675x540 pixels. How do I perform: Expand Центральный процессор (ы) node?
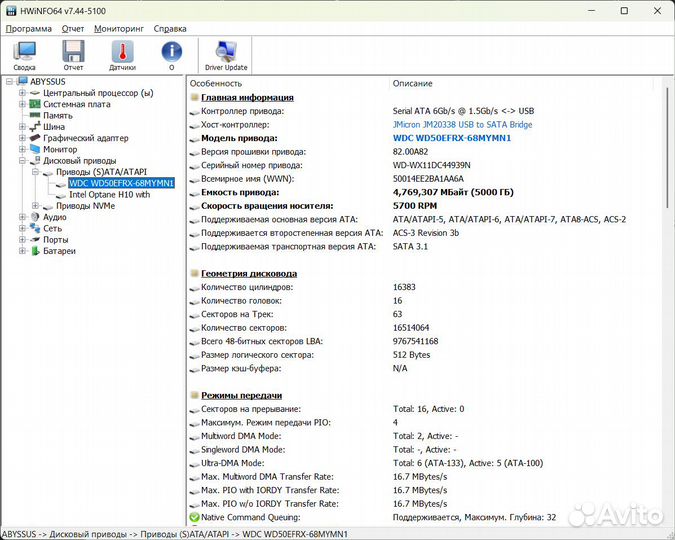tap(22, 93)
